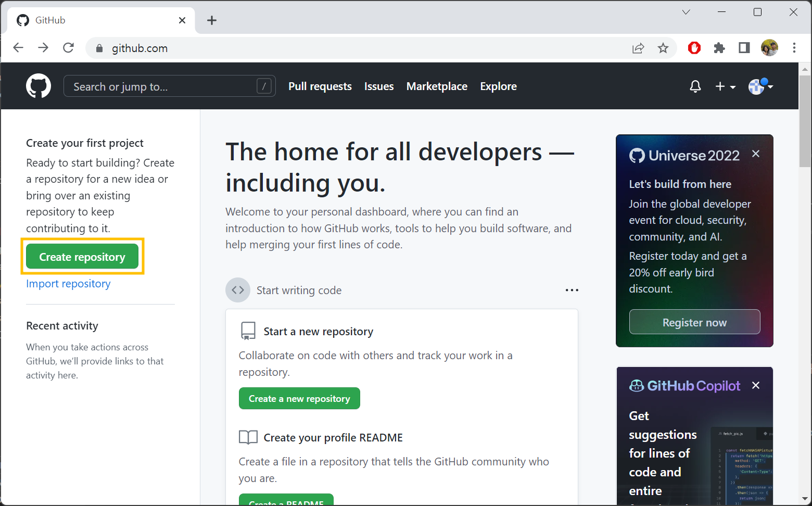Click the Create your first project heading
The width and height of the screenshot is (812, 506).
click(x=85, y=143)
